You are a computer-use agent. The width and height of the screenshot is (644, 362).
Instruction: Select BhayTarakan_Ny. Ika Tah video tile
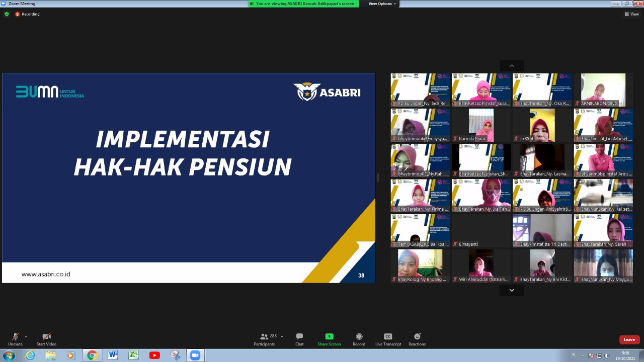[x=481, y=196]
